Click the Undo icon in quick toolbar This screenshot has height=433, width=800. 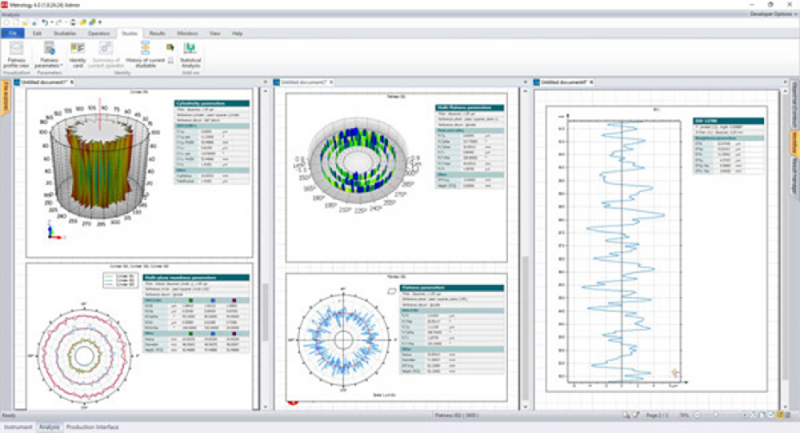46,21
